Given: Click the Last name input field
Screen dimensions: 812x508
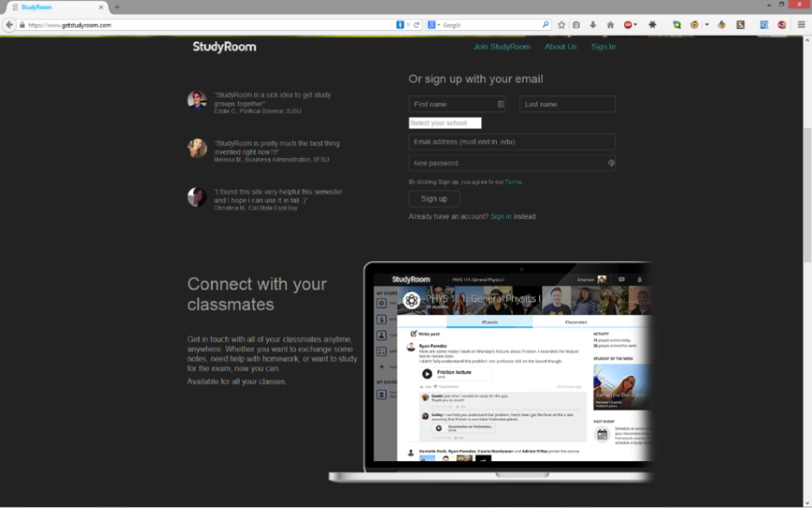Looking at the screenshot, I should pos(567,104).
